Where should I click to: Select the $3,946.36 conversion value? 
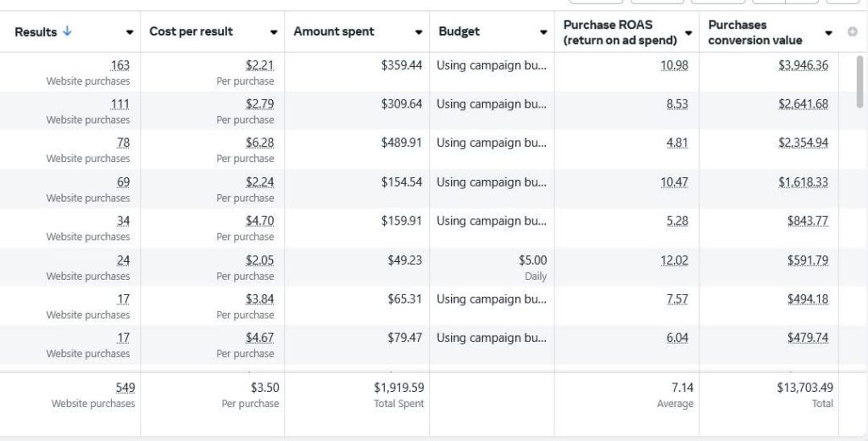pos(803,65)
